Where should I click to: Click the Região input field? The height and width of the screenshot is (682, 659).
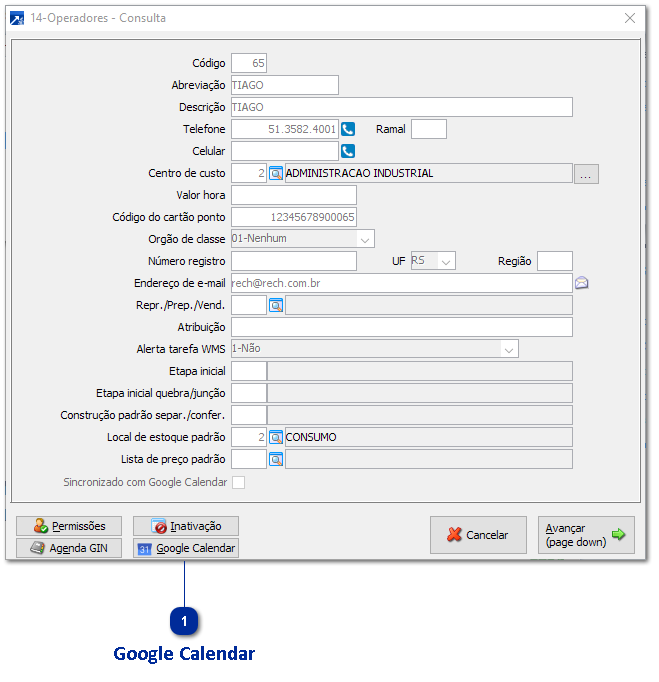[x=555, y=261]
